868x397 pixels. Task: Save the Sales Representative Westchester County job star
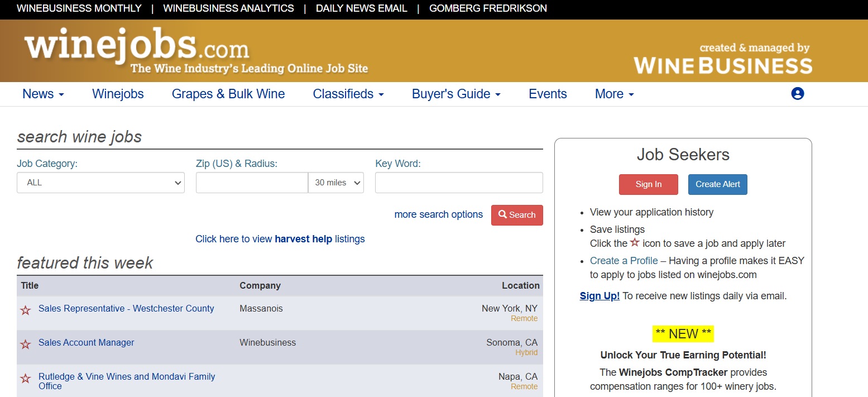26,310
